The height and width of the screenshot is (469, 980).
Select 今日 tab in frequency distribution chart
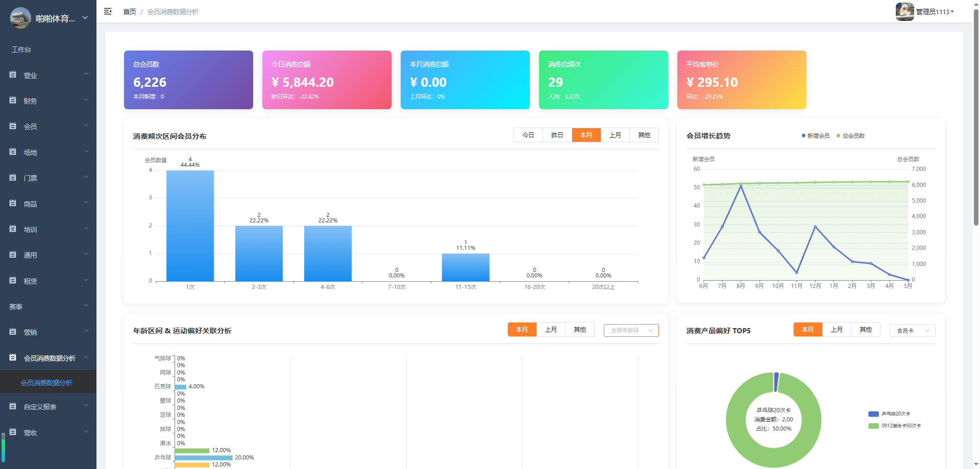[x=528, y=135]
